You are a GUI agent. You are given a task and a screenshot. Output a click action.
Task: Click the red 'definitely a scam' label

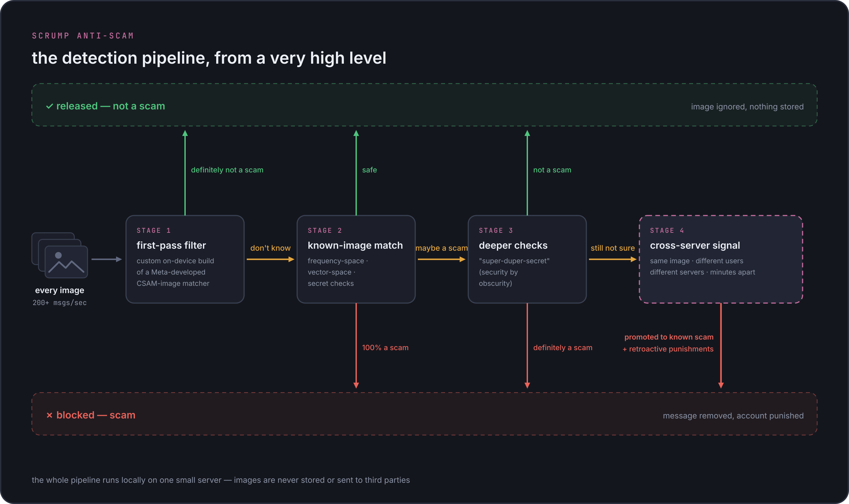(x=563, y=347)
